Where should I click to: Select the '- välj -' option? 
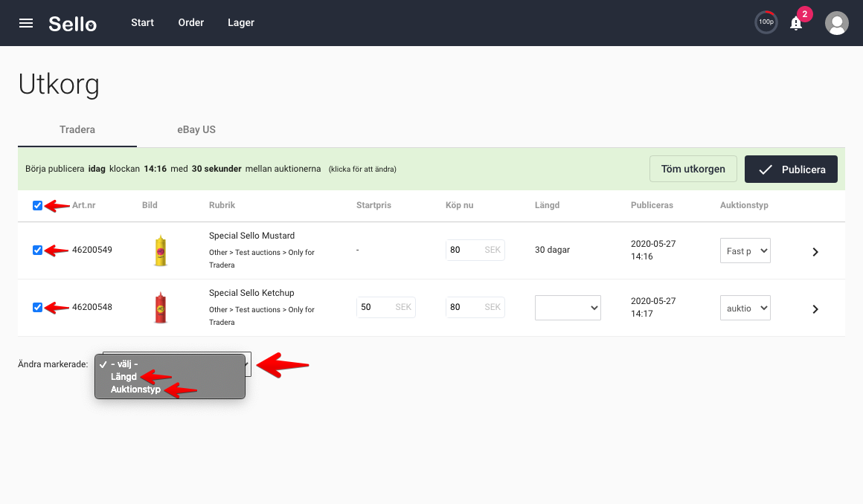pos(124,364)
